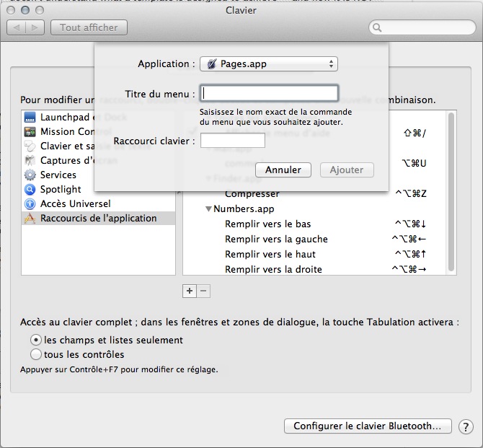This screenshot has width=483, height=448.
Task: Select 'Remplir vers la droite' shortcut row
Action: coord(314,269)
